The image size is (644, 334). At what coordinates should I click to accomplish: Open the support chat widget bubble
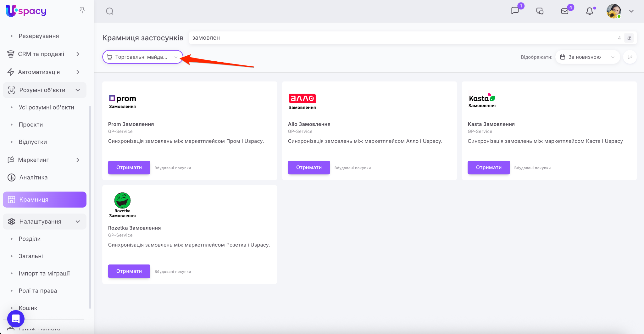(x=16, y=319)
